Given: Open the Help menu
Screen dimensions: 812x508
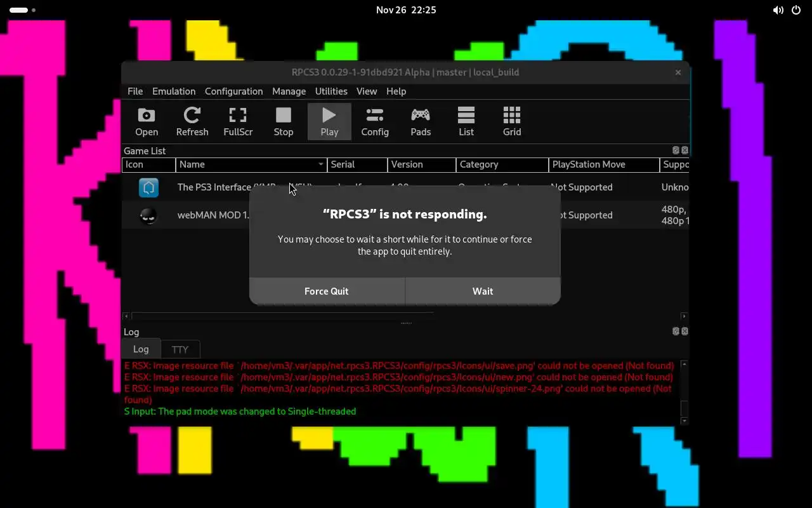Looking at the screenshot, I should [x=396, y=91].
